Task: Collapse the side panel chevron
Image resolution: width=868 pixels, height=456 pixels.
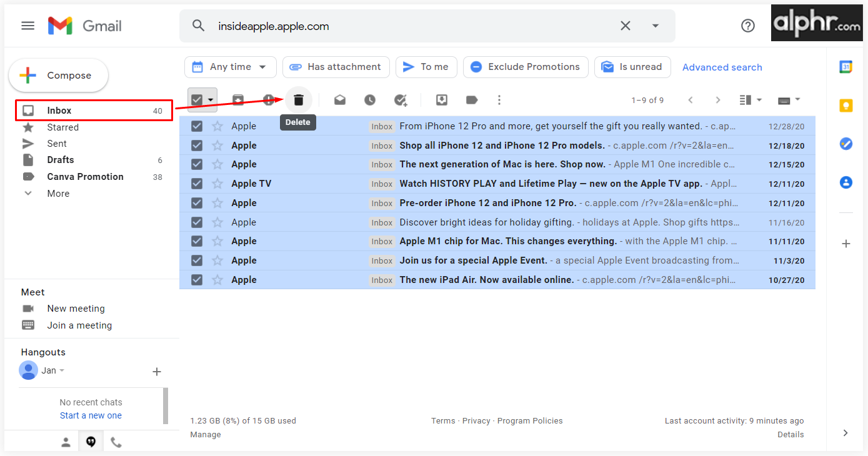Action: (x=846, y=433)
